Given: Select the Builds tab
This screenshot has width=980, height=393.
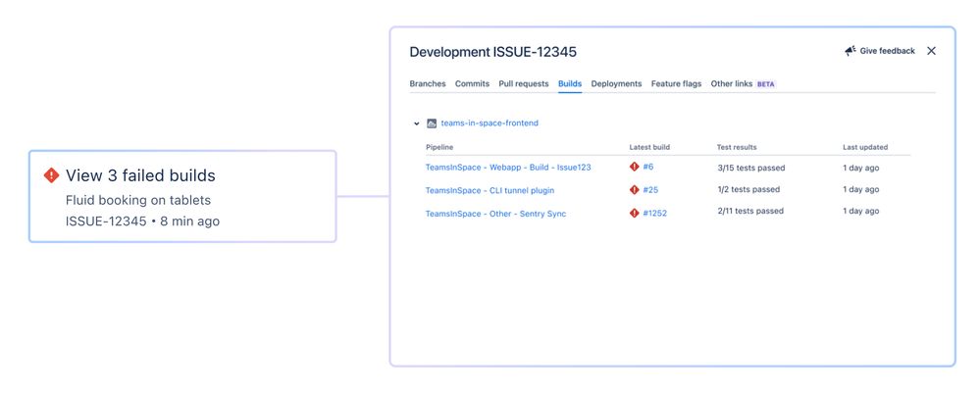Looking at the screenshot, I should (570, 83).
